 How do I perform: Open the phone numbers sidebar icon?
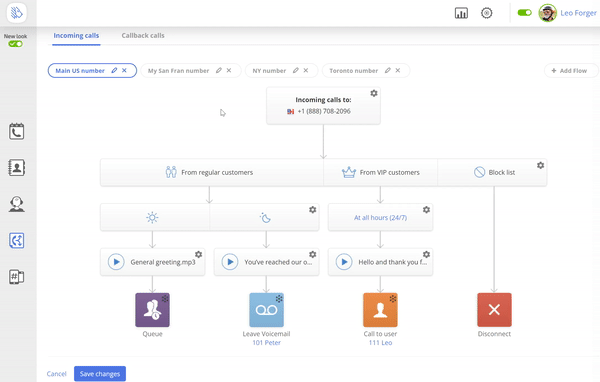[x=16, y=276]
